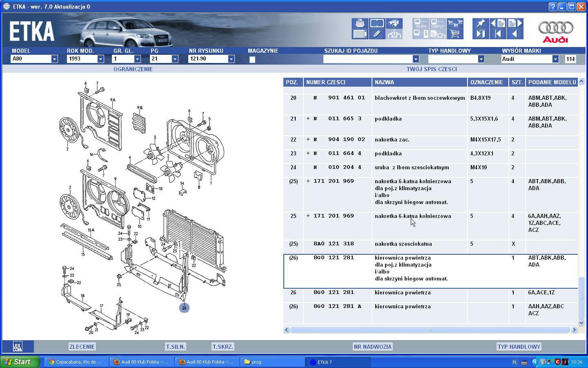Open search with binoculars icon

click(x=394, y=23)
